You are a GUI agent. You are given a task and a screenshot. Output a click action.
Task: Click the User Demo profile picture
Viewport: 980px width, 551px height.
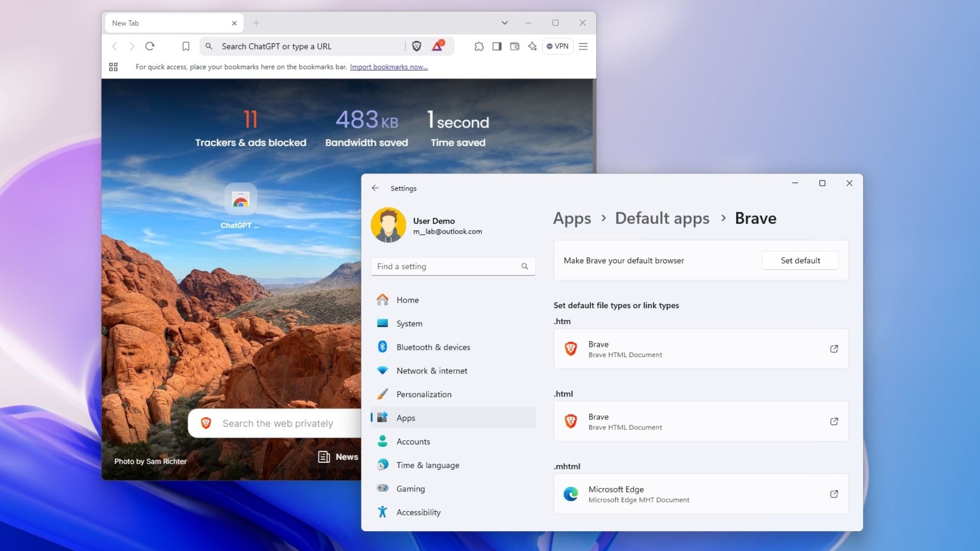click(388, 225)
